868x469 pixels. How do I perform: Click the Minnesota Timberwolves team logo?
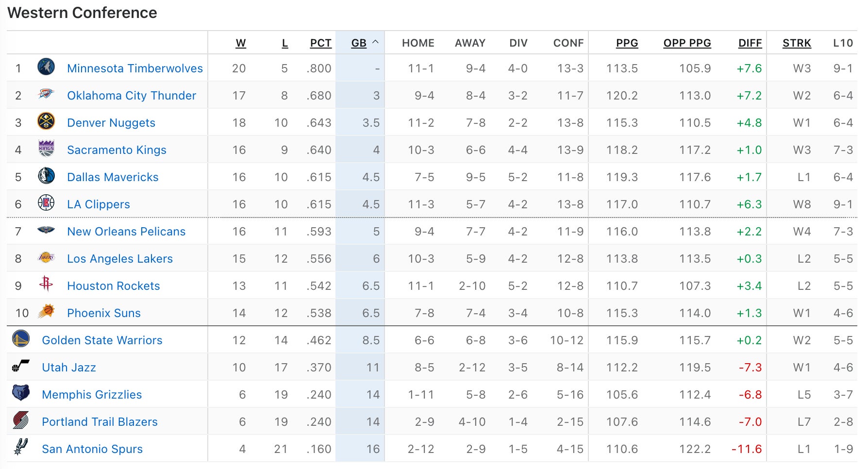[46, 67]
